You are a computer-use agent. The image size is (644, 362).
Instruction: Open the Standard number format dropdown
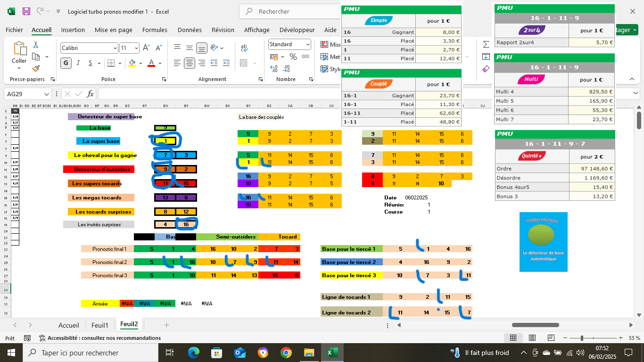[308, 44]
